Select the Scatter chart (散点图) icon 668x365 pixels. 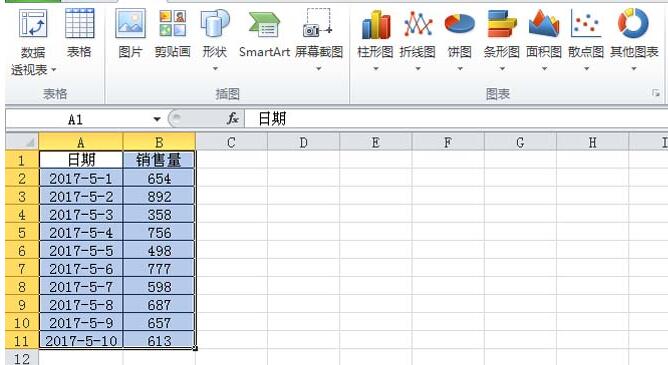(586, 23)
